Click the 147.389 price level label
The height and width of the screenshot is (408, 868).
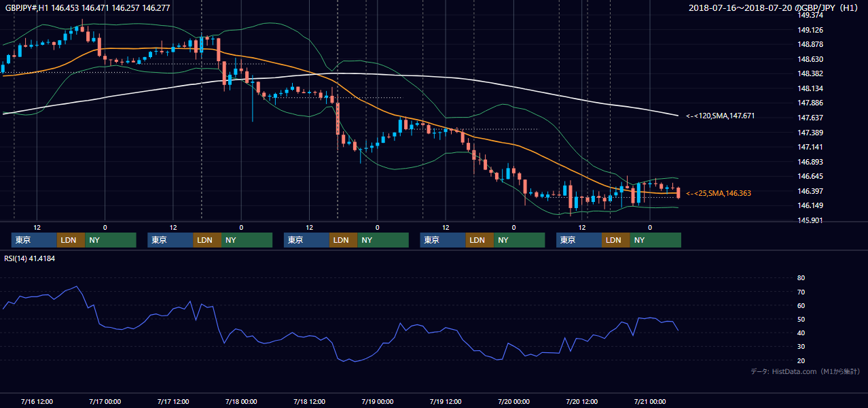811,133
